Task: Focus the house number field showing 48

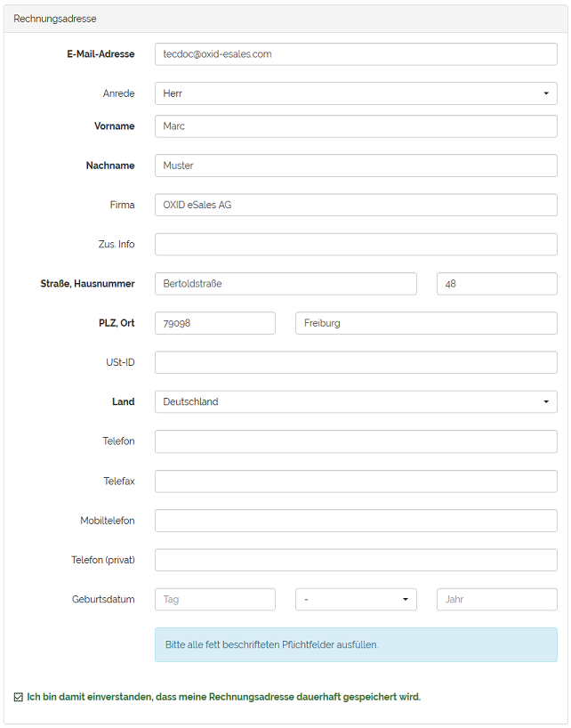Action: pyautogui.click(x=496, y=284)
